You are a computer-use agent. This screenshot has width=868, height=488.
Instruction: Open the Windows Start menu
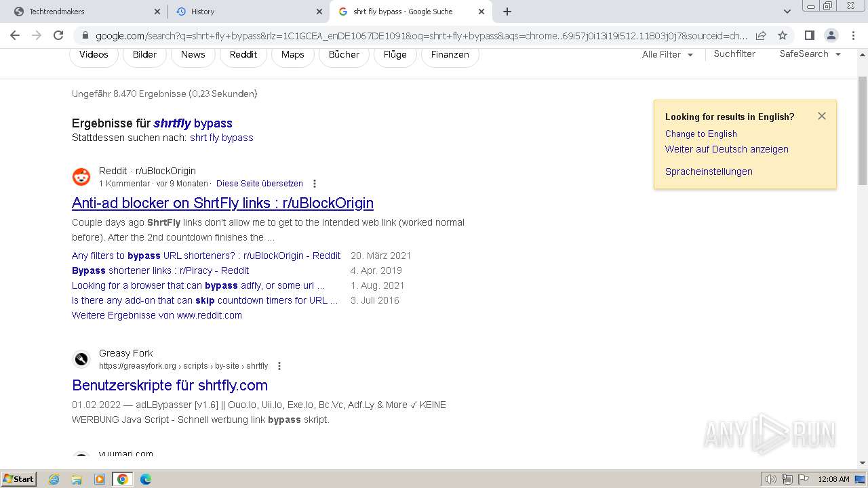pos(19,479)
